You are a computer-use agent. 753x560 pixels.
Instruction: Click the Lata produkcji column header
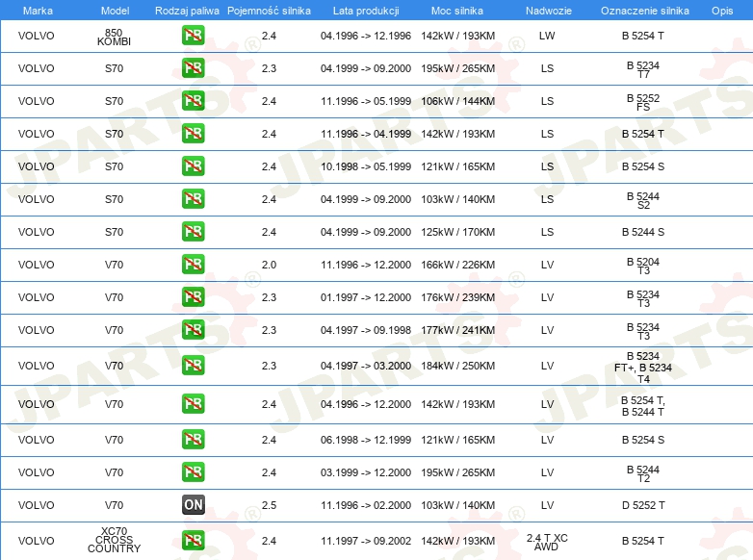click(x=366, y=11)
